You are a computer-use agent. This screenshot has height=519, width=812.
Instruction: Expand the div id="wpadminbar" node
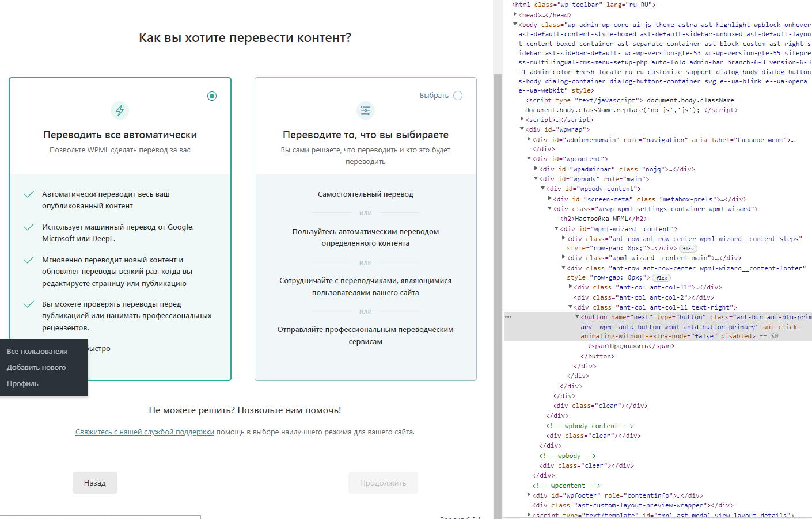click(536, 169)
